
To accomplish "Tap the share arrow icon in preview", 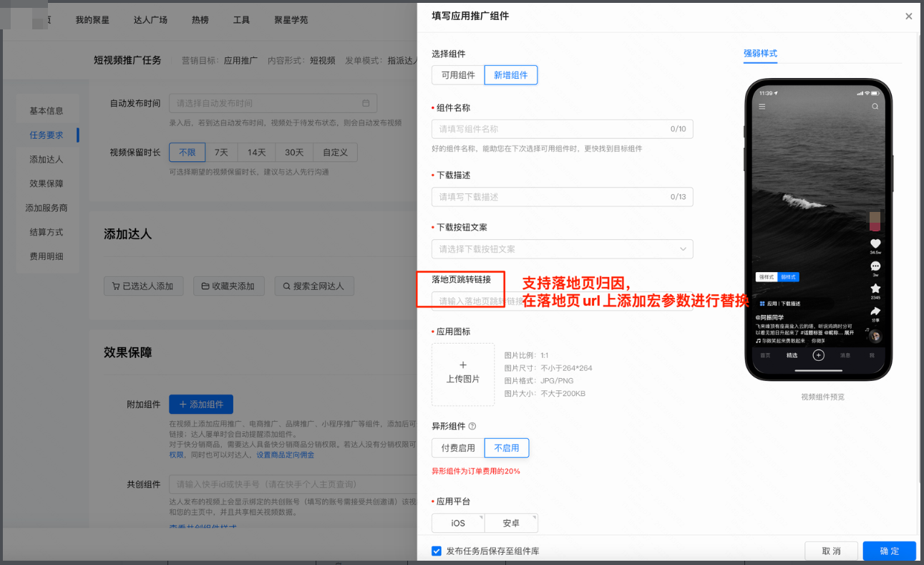I will 875,312.
